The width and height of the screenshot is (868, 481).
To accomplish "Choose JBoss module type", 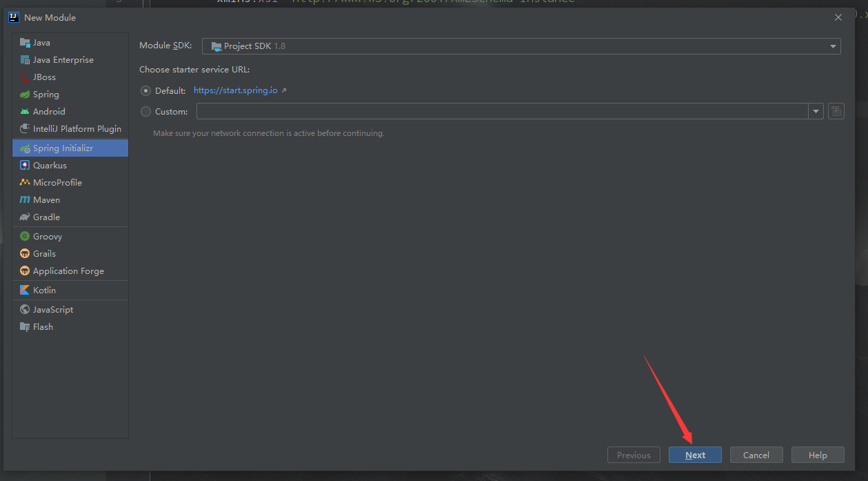I will click(70, 77).
